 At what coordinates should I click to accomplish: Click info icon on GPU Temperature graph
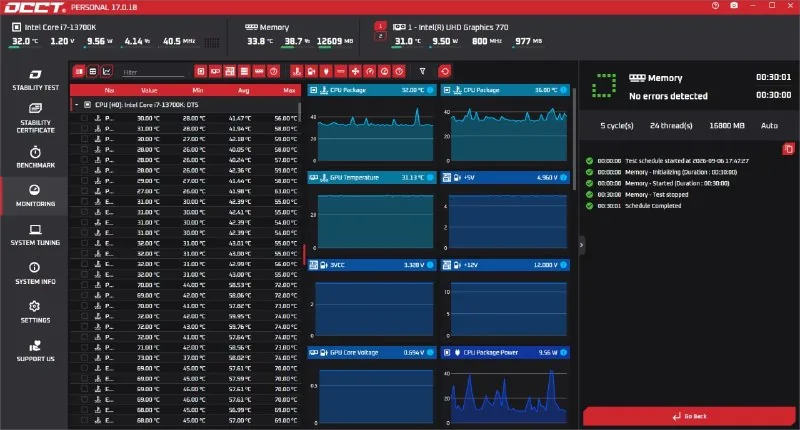(430, 178)
